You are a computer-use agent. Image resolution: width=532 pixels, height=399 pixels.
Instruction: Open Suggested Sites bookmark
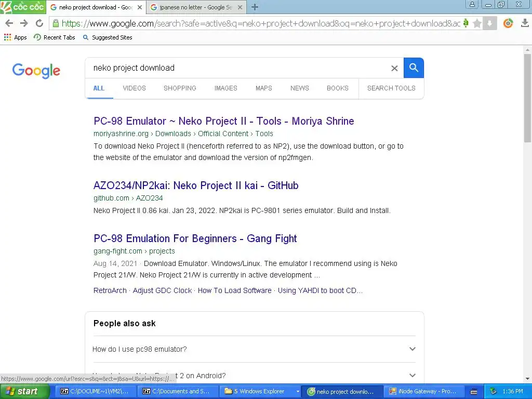tap(108, 37)
